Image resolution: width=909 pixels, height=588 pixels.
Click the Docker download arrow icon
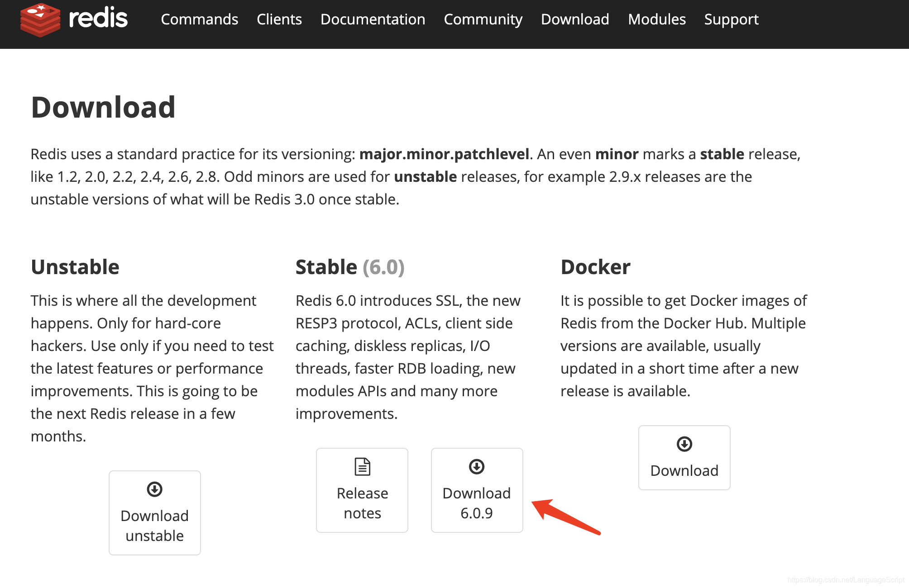tap(684, 444)
